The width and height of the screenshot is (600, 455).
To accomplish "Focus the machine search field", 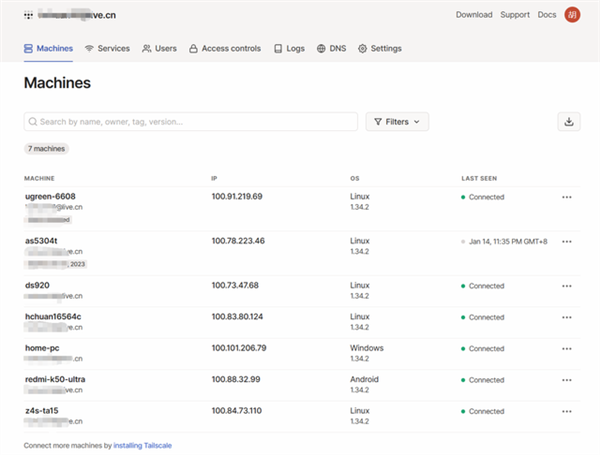I will pyautogui.click(x=190, y=122).
